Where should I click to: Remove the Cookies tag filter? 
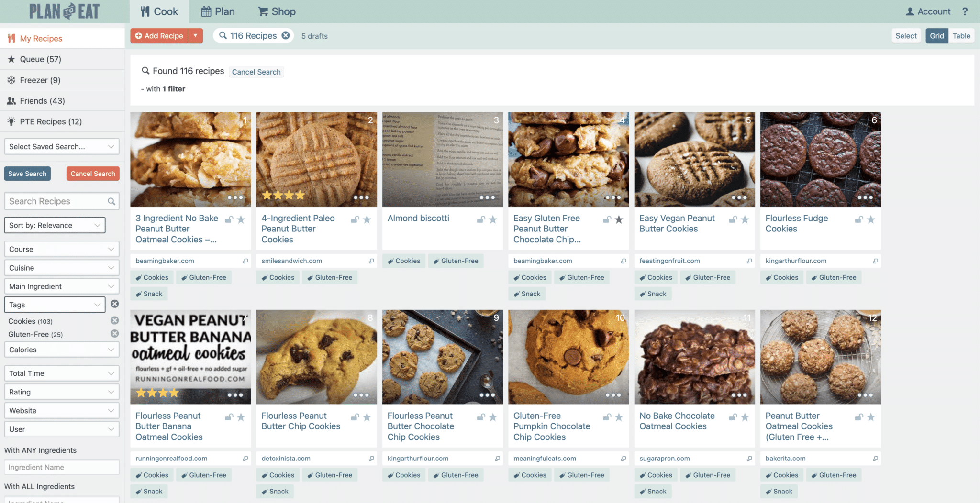point(115,321)
